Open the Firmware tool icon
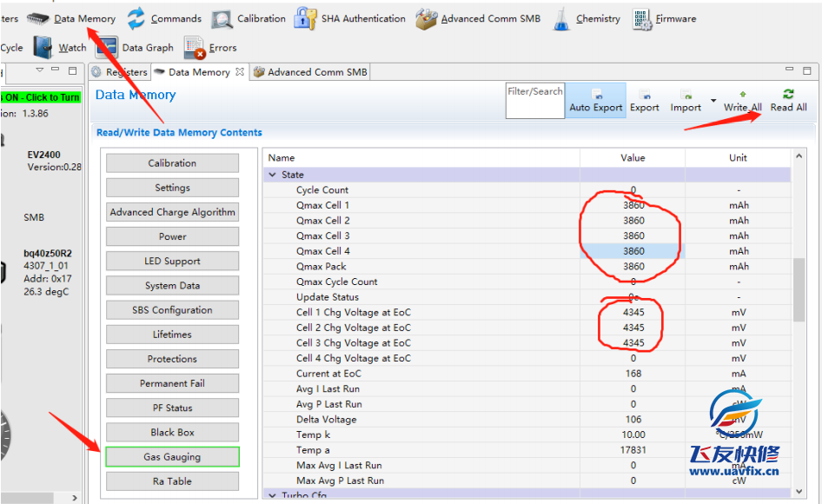This screenshot has height=504, width=822. [642, 18]
